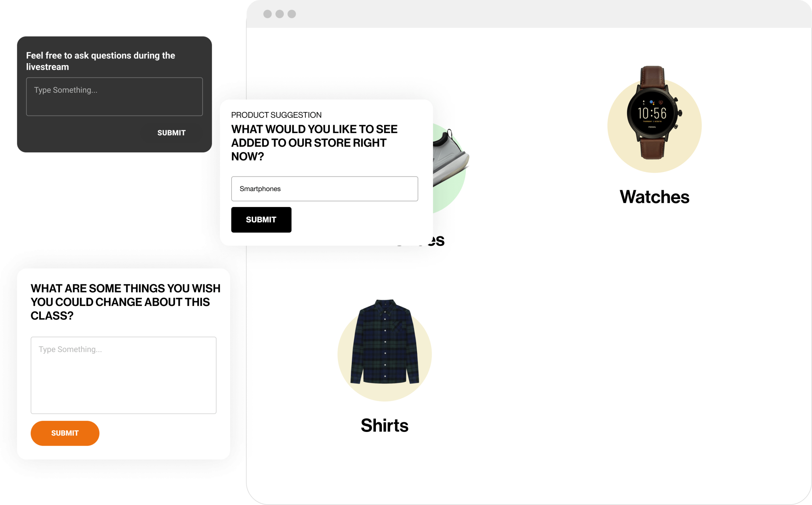Screen dimensions: 812x505
Task: Click the first gray window dot
Action: 267,14
